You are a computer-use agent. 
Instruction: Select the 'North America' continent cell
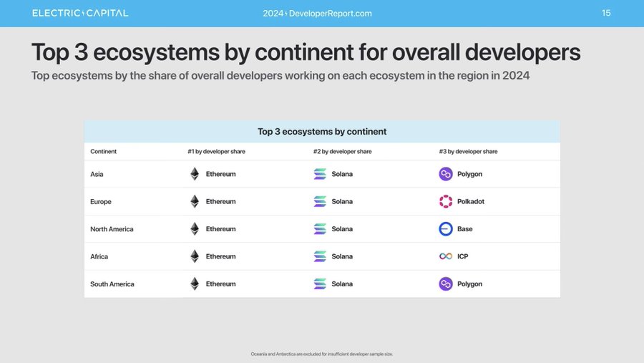pyautogui.click(x=112, y=229)
